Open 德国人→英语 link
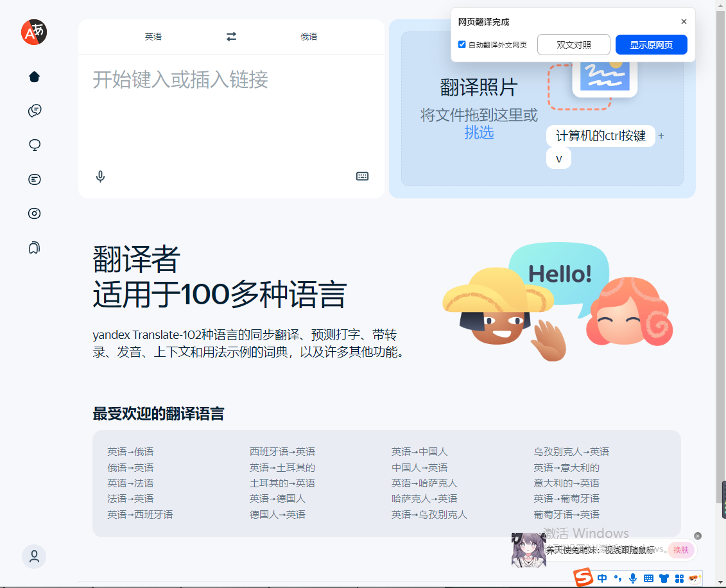 (277, 514)
